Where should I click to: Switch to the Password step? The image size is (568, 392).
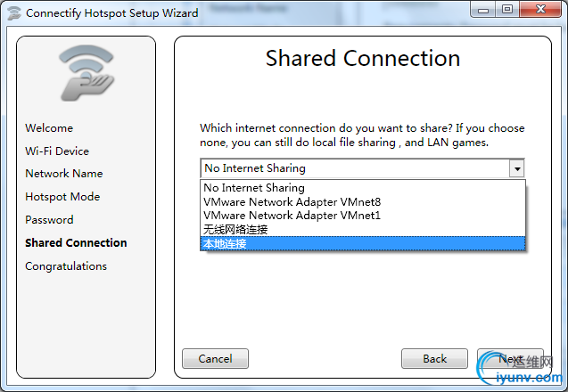click(x=49, y=220)
